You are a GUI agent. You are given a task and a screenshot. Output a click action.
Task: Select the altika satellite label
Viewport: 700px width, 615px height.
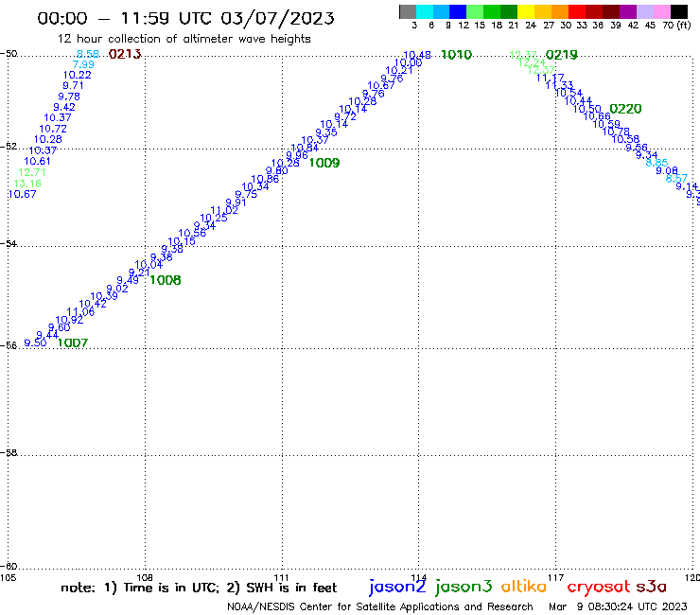pyautogui.click(x=524, y=587)
